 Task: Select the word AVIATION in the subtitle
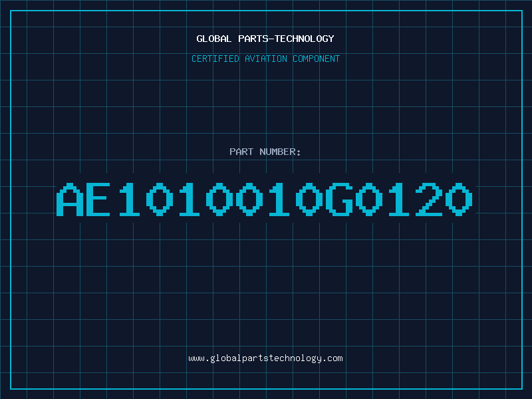point(265,59)
